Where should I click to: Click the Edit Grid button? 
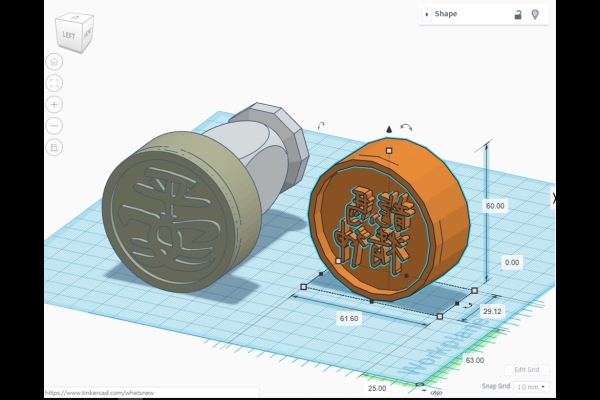[x=526, y=370]
